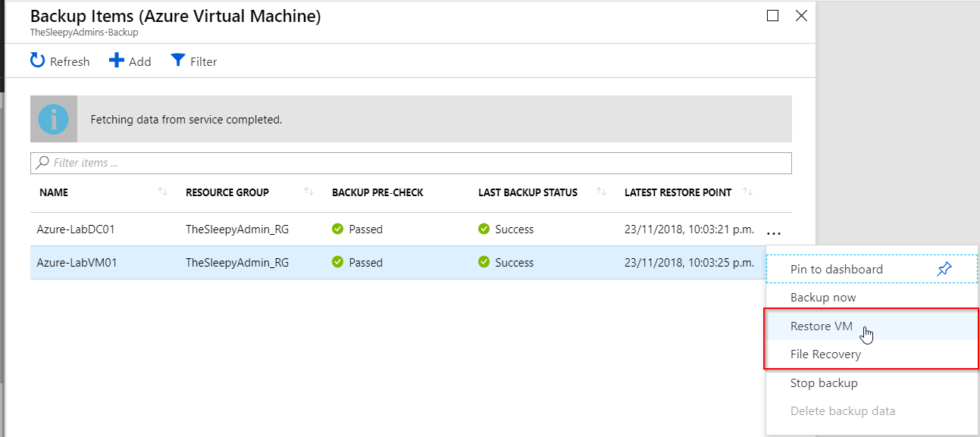Click the Add plus icon
Image resolution: width=980 pixels, height=437 pixels.
(x=117, y=61)
